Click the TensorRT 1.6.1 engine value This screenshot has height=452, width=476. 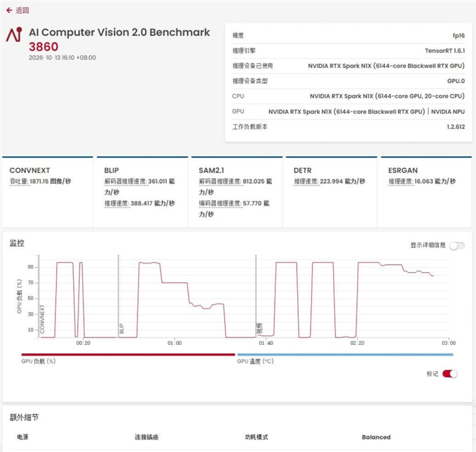445,51
